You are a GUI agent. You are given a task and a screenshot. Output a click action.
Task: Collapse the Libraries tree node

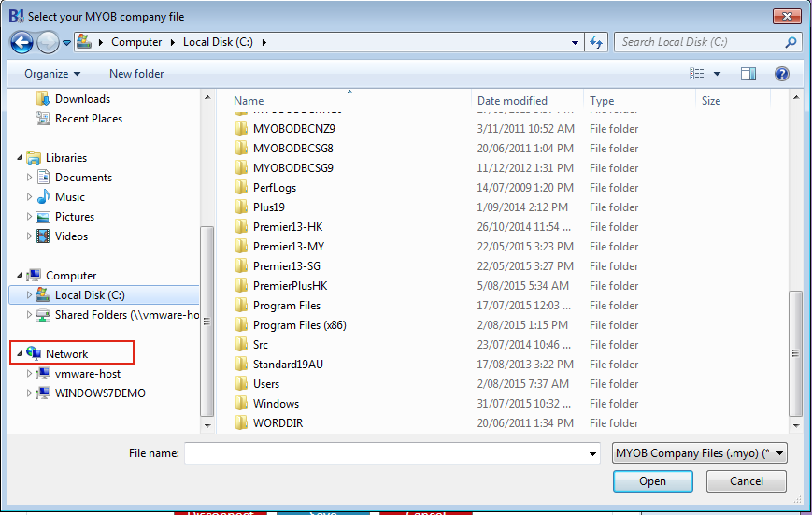(x=20, y=158)
